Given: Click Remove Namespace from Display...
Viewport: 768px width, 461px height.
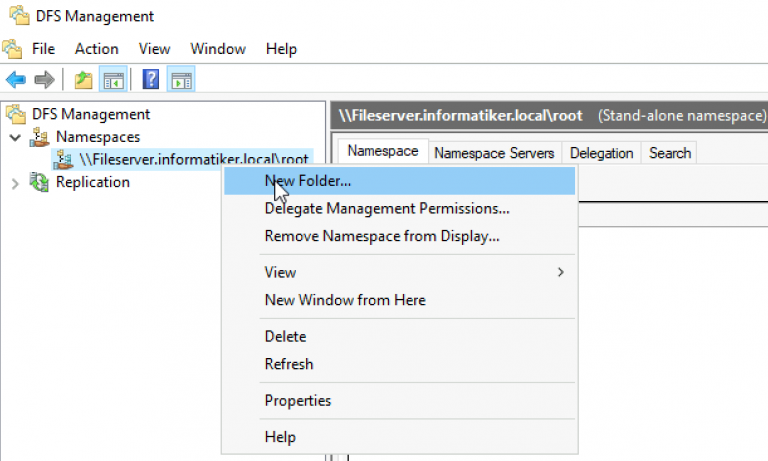Looking at the screenshot, I should point(381,237).
